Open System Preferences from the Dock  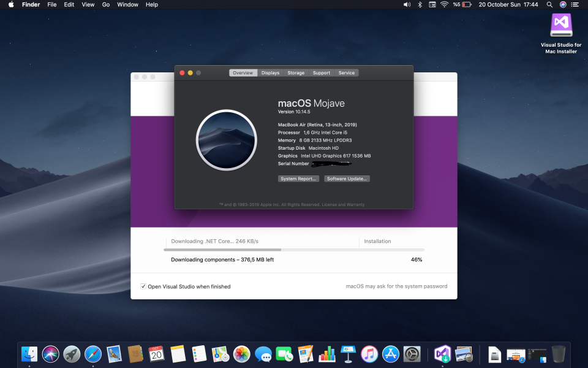412,354
